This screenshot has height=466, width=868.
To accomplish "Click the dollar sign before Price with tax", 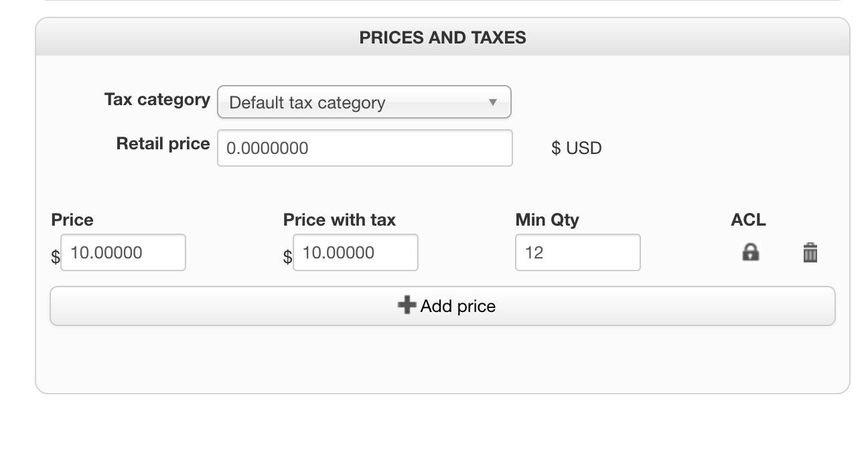I will tap(287, 257).
